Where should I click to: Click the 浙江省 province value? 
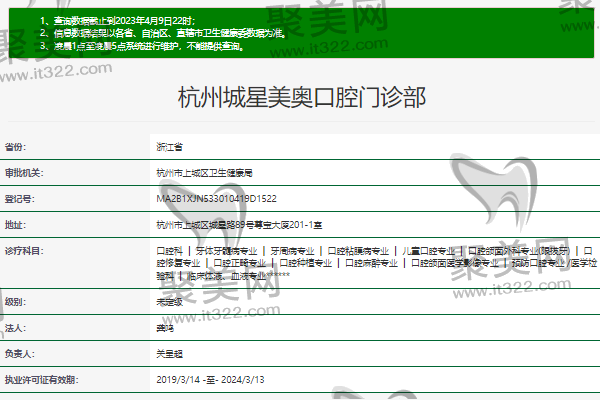170,146
